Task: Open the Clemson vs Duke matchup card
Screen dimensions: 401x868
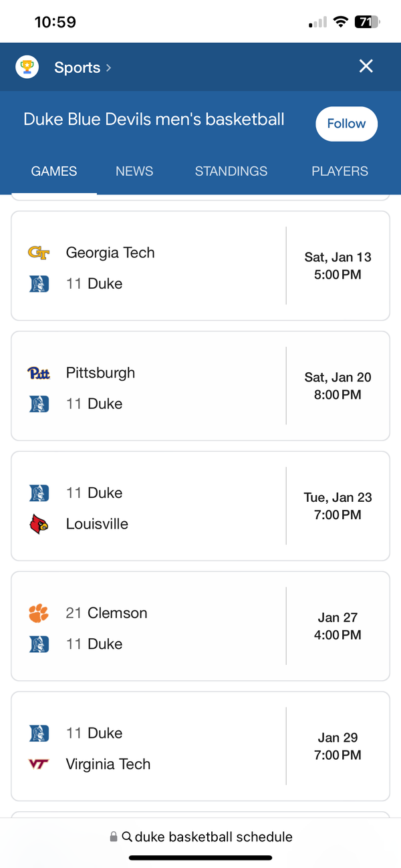Action: [x=200, y=626]
